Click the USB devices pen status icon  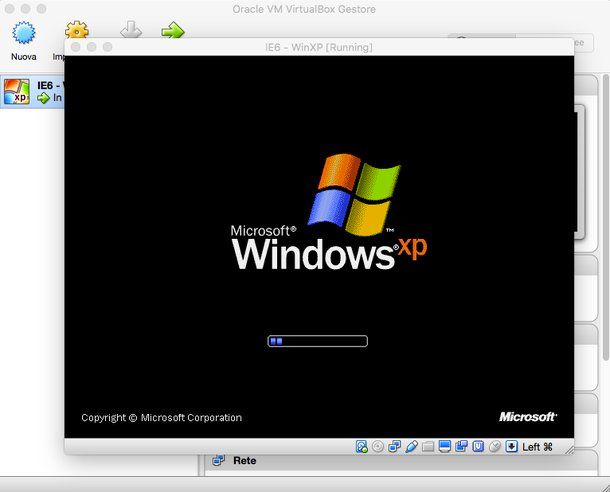click(x=411, y=446)
